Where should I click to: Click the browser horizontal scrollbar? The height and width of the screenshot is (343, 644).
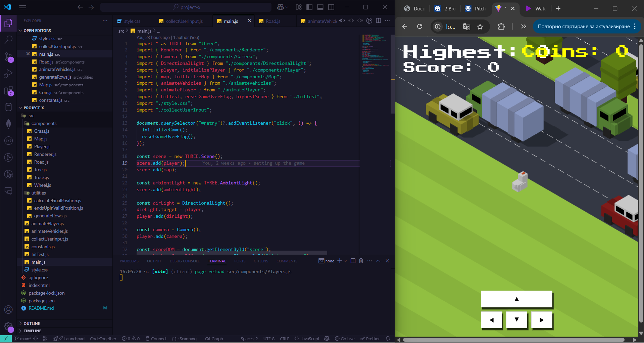pyautogui.click(x=513, y=340)
